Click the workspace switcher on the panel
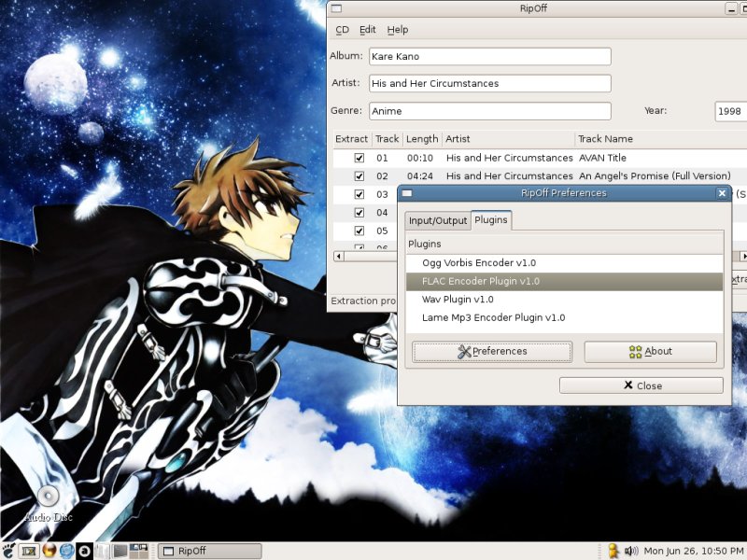747x560 pixels. pyautogui.click(x=138, y=551)
